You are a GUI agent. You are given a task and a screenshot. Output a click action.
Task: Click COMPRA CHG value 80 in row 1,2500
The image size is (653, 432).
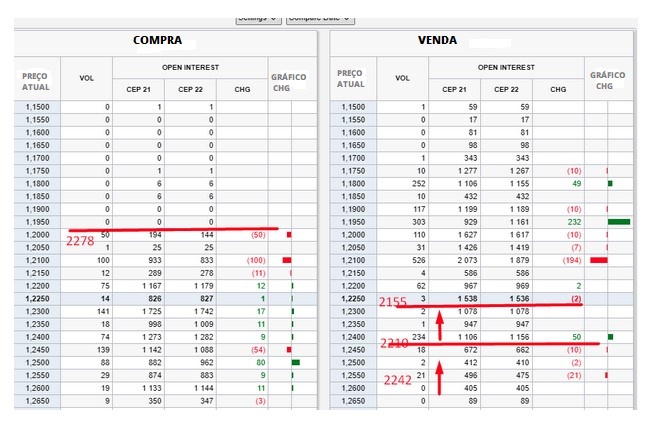[x=261, y=363]
